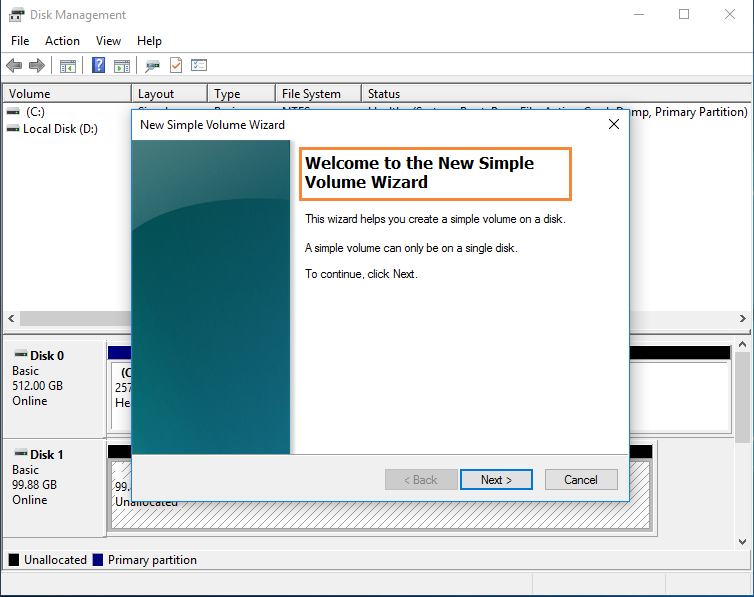Select the Local Disk (D:) volume row
Image resolution: width=754 pixels, height=597 pixels.
[60, 129]
